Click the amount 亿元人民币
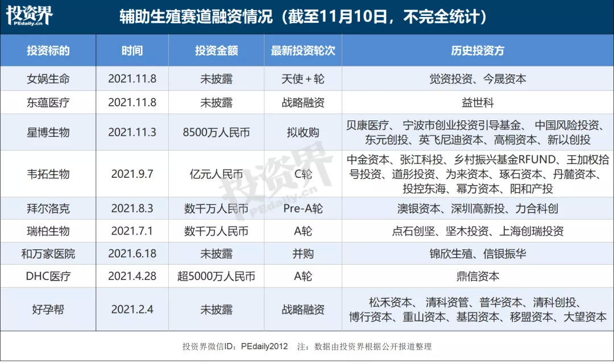The image size is (614, 364). point(217,174)
